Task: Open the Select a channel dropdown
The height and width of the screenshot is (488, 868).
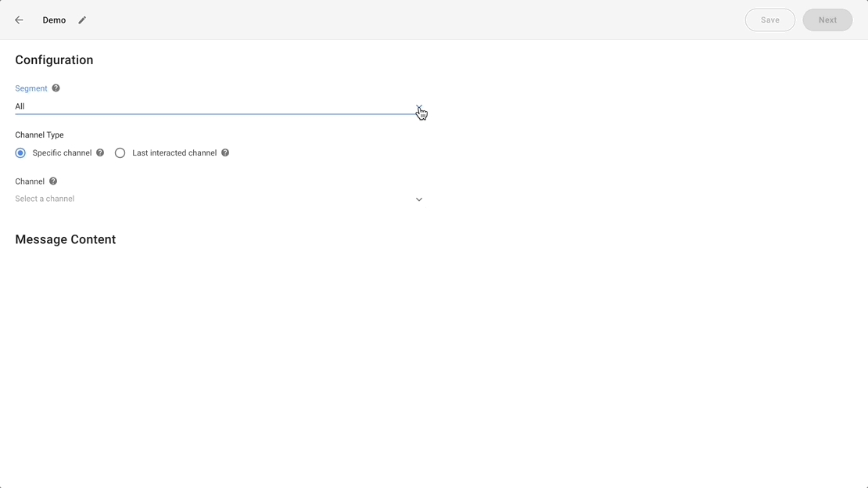Action: (211, 199)
